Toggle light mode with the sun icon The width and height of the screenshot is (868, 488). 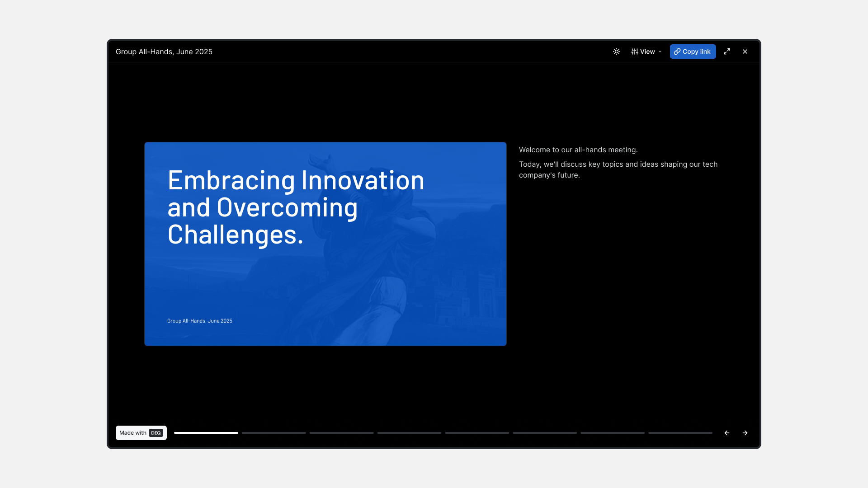617,52
